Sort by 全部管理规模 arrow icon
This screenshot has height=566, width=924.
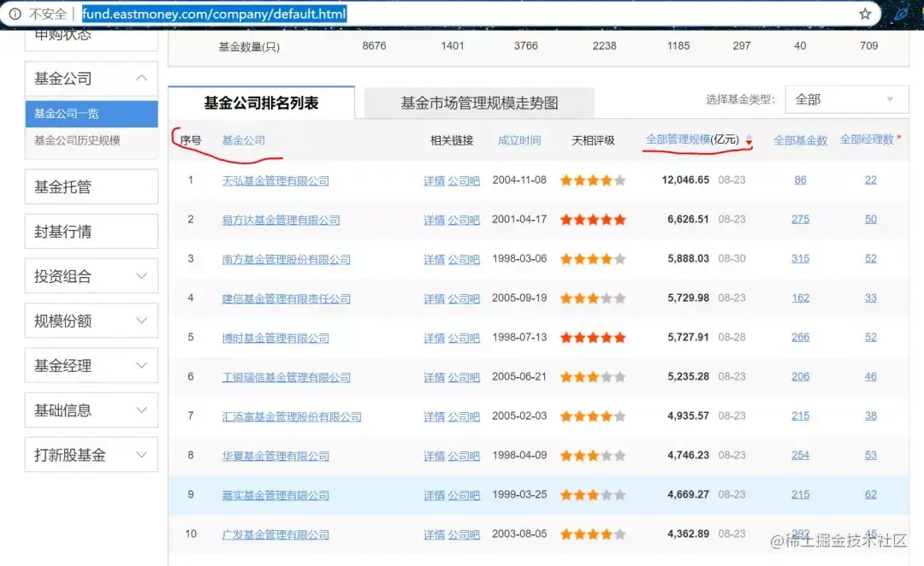(749, 140)
